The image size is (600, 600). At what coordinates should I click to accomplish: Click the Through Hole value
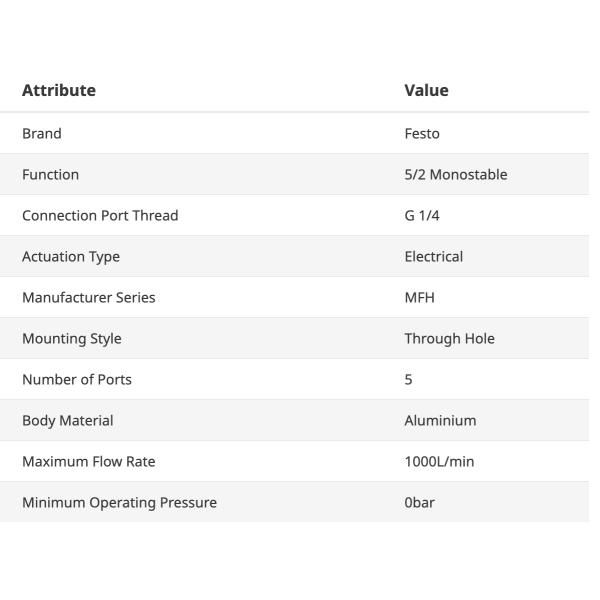449,338
